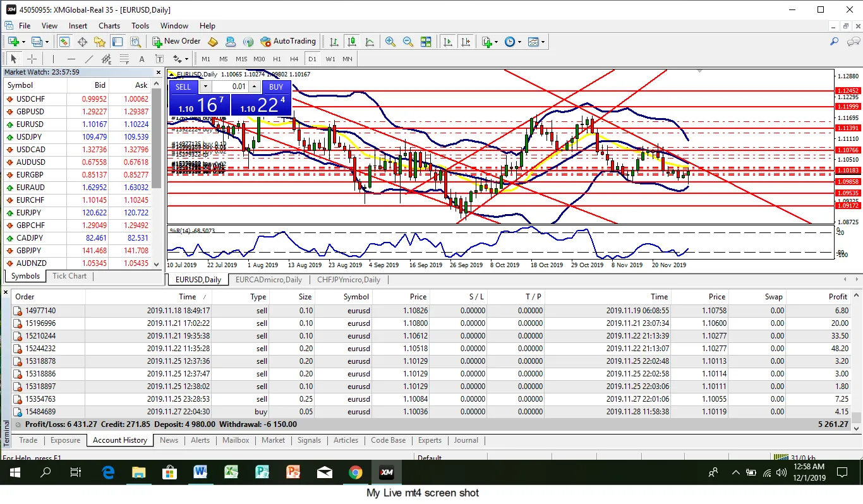Screen dimensions: 863x504
Task: Open the Charts menu
Action: [x=109, y=26]
